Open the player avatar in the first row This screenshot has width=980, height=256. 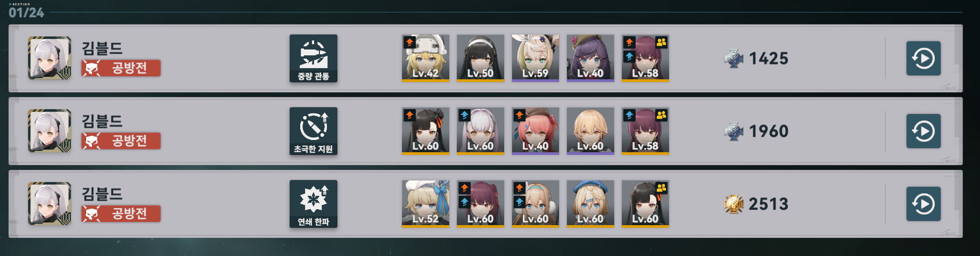click(50, 58)
